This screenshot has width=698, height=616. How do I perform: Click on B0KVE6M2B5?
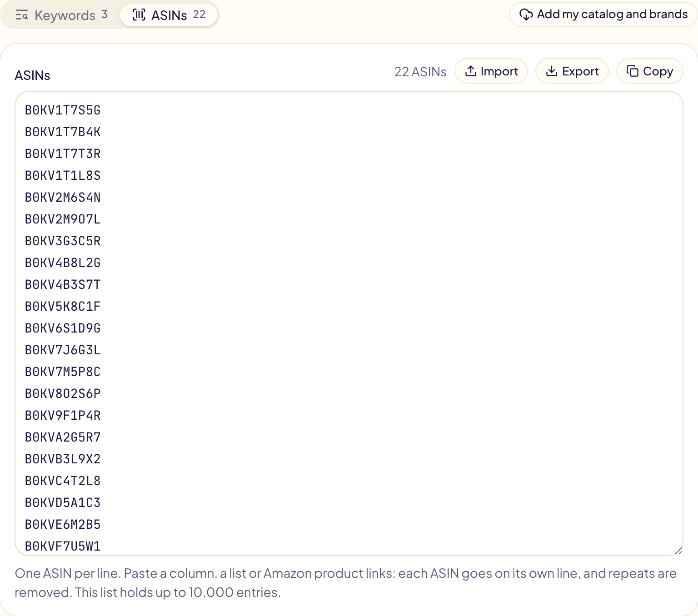tap(63, 525)
